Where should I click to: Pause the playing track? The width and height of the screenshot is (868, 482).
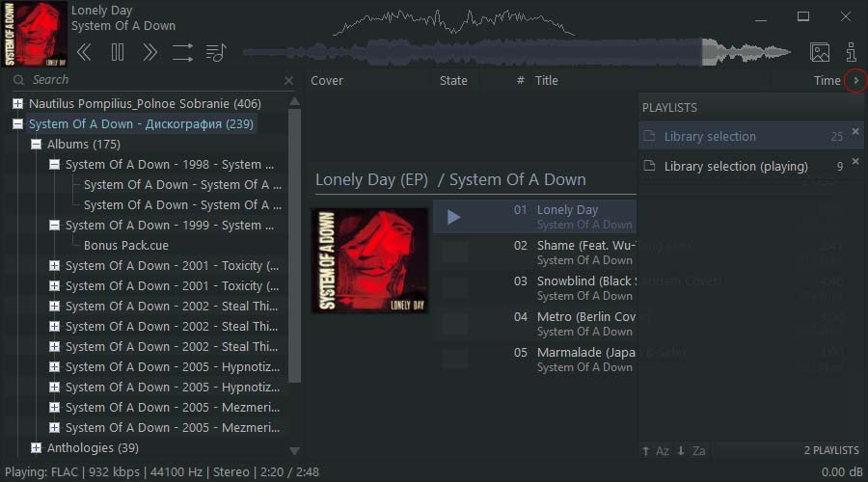click(118, 52)
